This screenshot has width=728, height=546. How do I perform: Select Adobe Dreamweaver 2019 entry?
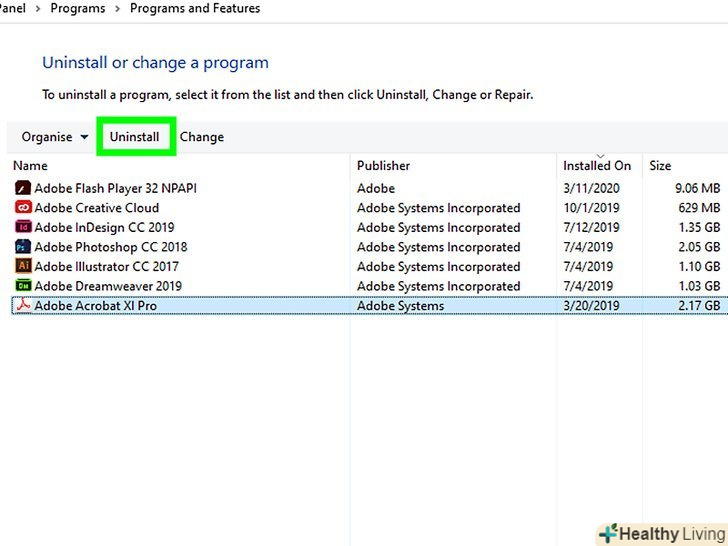108,286
